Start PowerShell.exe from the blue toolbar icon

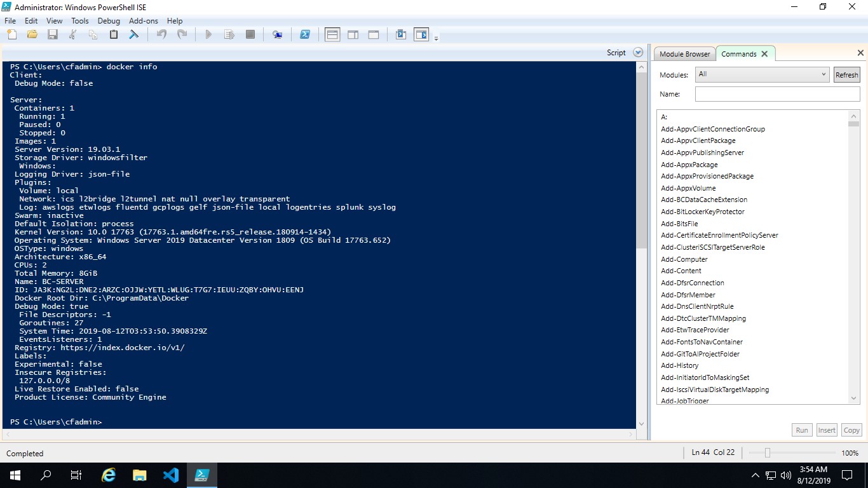(305, 35)
